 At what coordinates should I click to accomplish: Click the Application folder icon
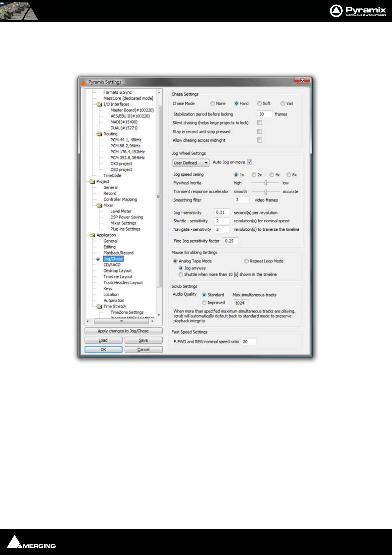point(92,235)
